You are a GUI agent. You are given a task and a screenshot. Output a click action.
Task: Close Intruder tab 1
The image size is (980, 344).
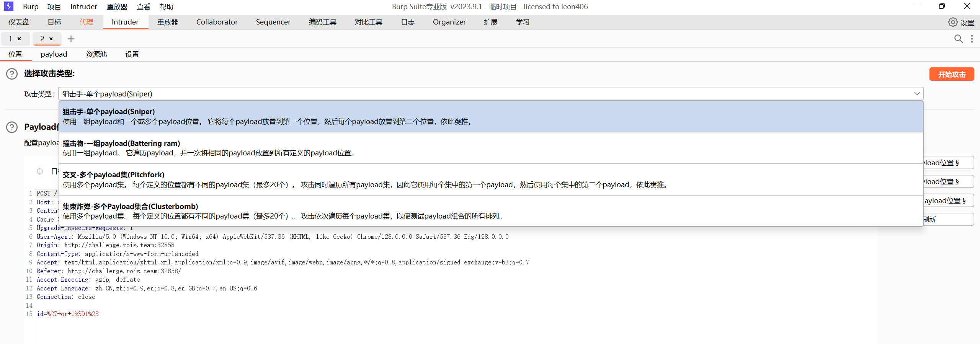pyautogui.click(x=19, y=39)
